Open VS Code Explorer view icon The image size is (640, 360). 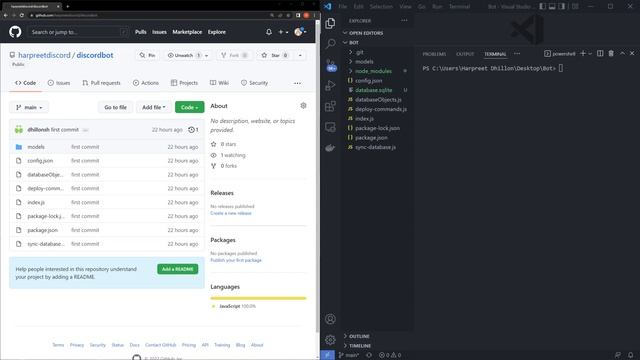330,23
